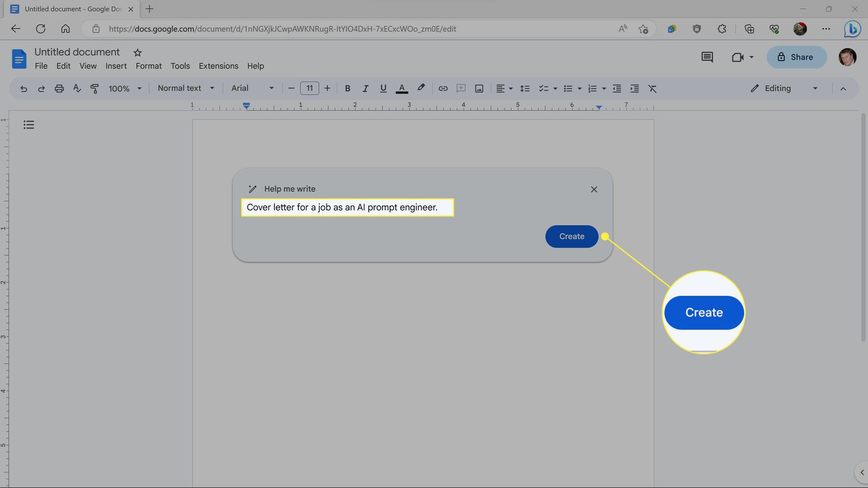
Task: Open the comment history icon
Action: (707, 57)
